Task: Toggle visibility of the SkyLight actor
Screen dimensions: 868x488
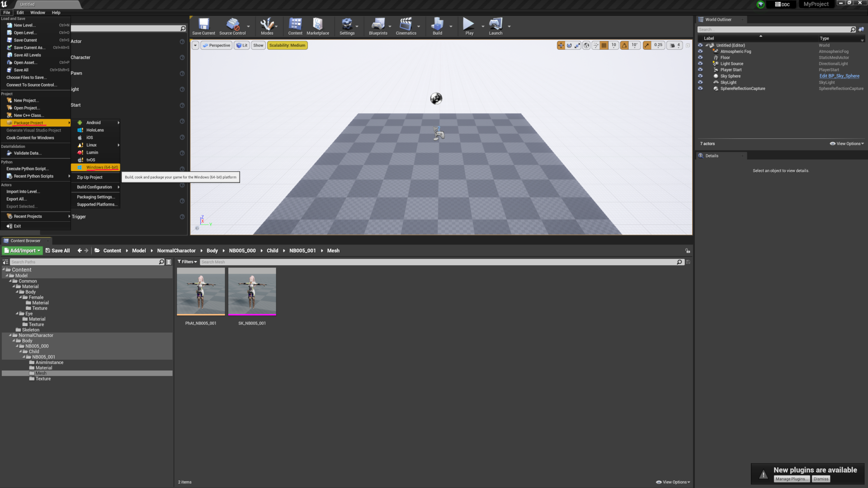Action: click(x=700, y=82)
